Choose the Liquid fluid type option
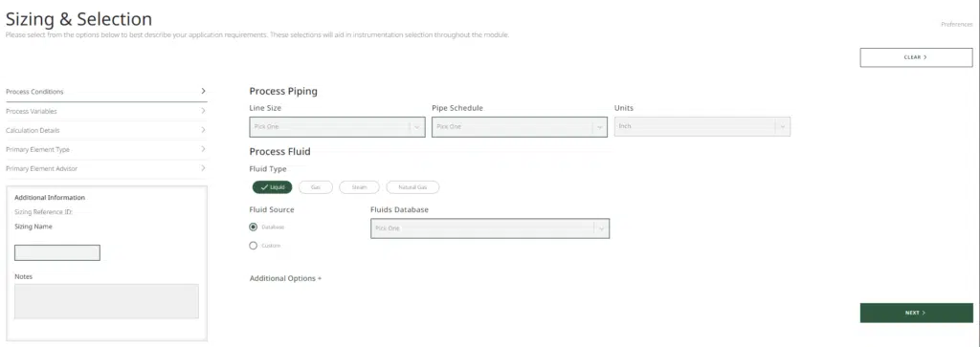980x347 pixels. [273, 187]
